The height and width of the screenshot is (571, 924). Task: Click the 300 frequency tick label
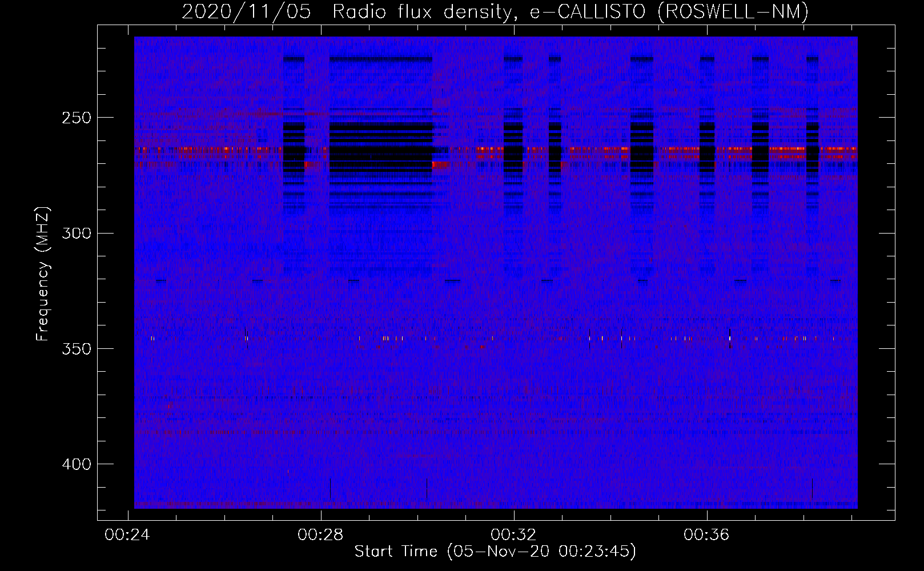point(77,233)
